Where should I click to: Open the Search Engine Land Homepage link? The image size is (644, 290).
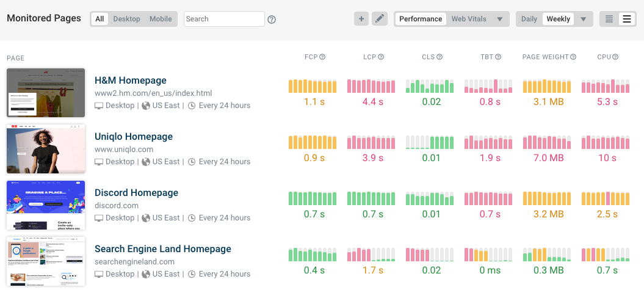click(162, 249)
